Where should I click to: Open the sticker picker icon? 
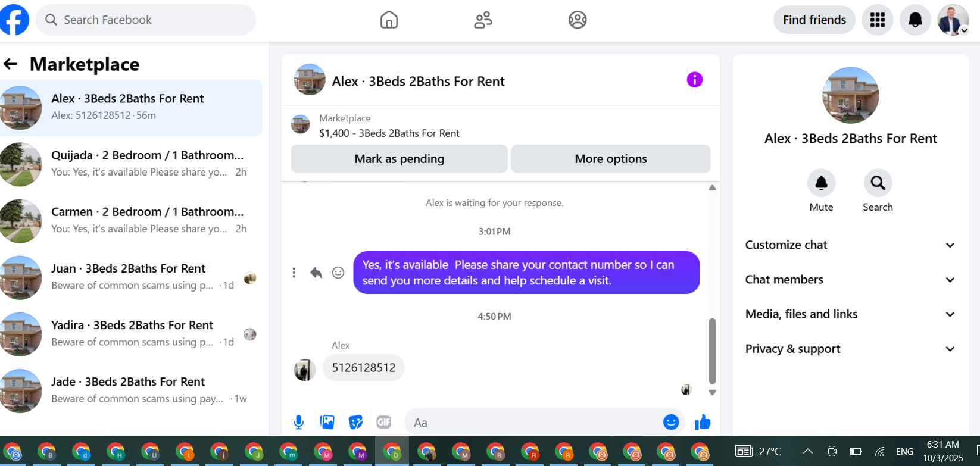[x=355, y=422]
